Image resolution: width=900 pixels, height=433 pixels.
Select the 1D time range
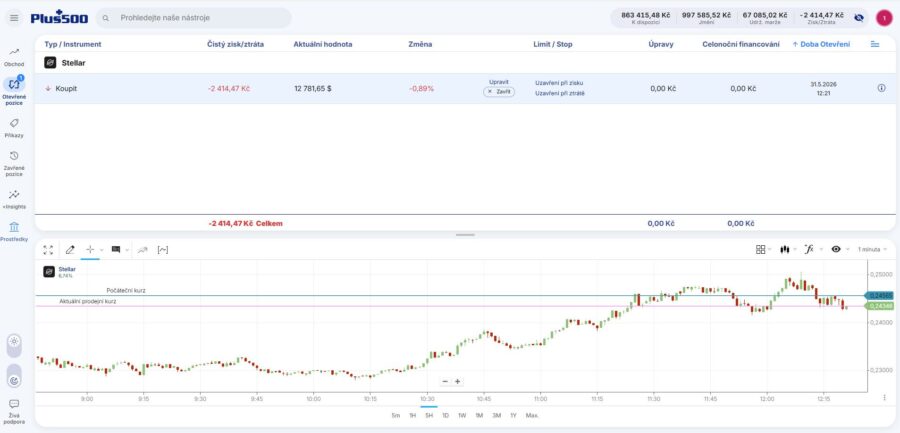445,415
